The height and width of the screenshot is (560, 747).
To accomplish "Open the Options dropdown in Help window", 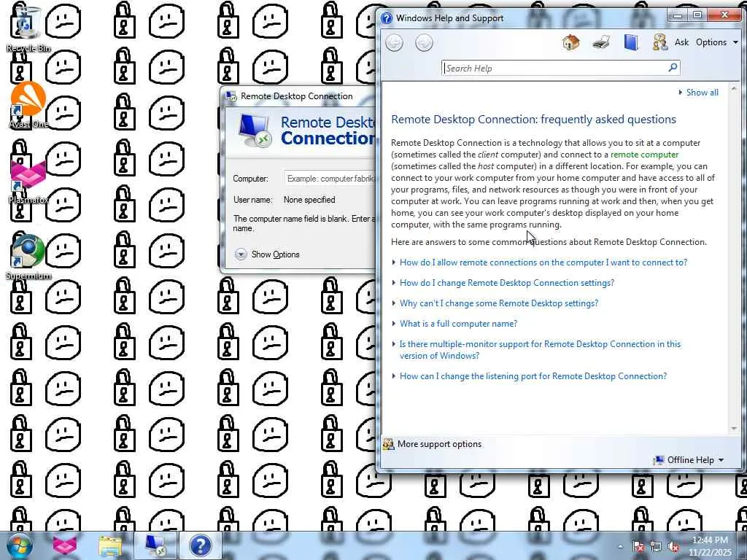I will [x=717, y=42].
